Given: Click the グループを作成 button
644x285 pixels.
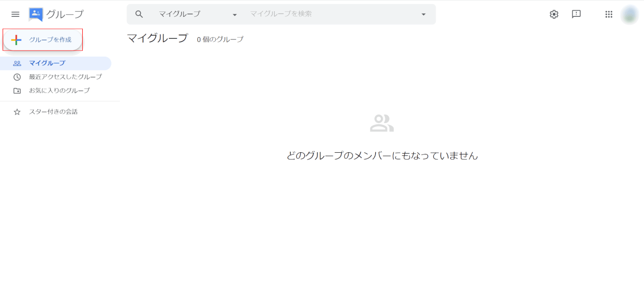Looking at the screenshot, I should click(x=50, y=40).
